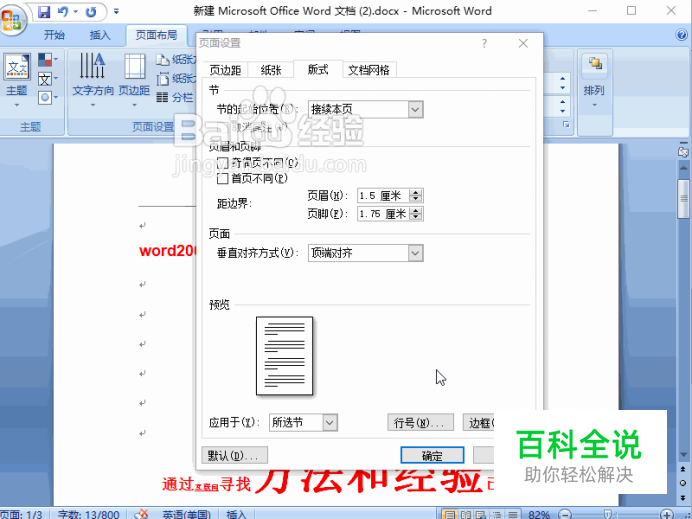Click the Columns icon in ribbon
Viewport: 692px width, 519px height.
pos(162,97)
